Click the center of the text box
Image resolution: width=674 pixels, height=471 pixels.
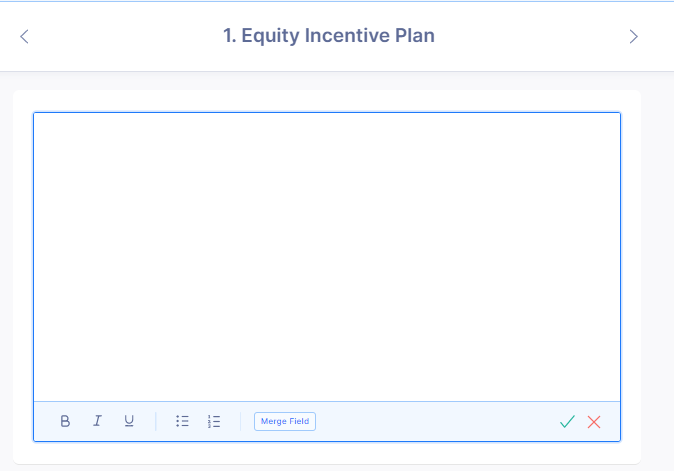(x=327, y=257)
